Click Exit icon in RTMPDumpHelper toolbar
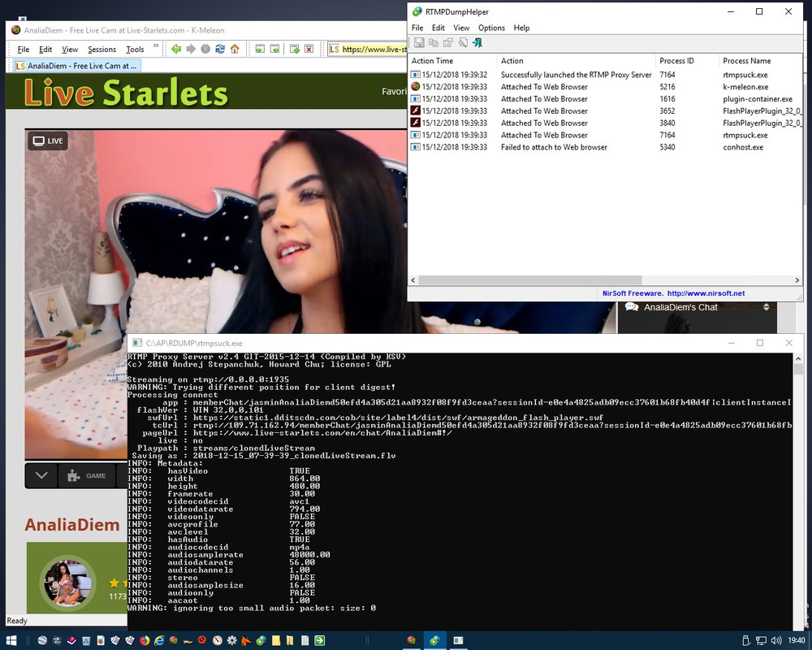The image size is (812, 650). [x=477, y=42]
